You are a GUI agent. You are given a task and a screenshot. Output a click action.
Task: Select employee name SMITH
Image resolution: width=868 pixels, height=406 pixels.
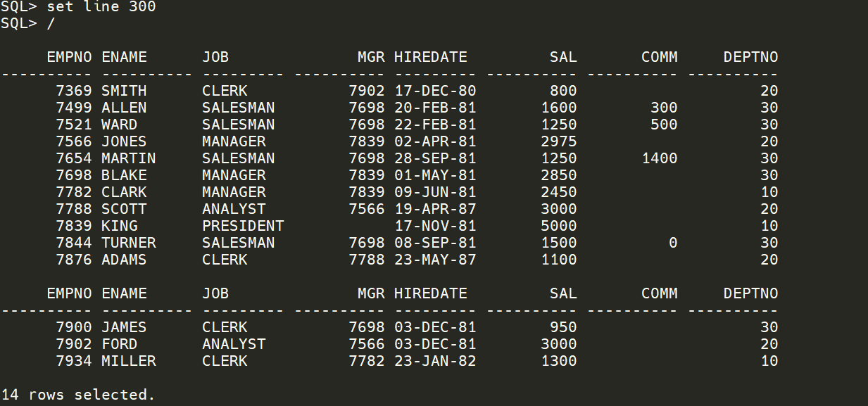point(124,91)
